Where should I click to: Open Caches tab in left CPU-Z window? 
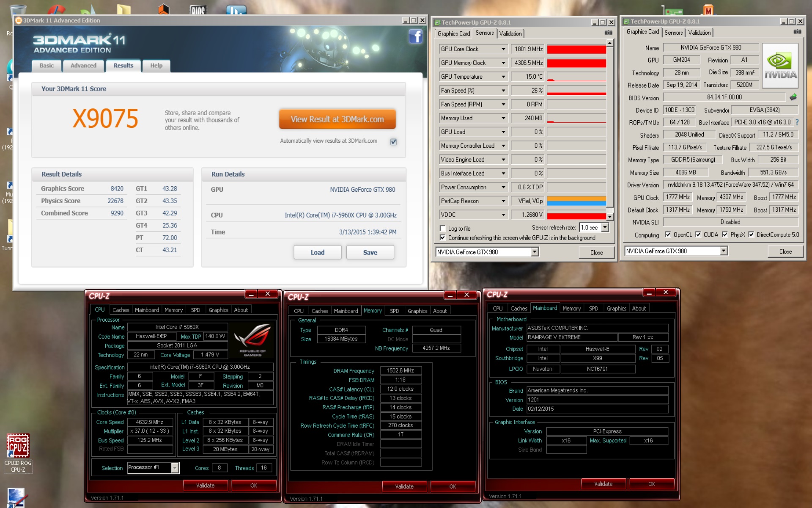[121, 310]
